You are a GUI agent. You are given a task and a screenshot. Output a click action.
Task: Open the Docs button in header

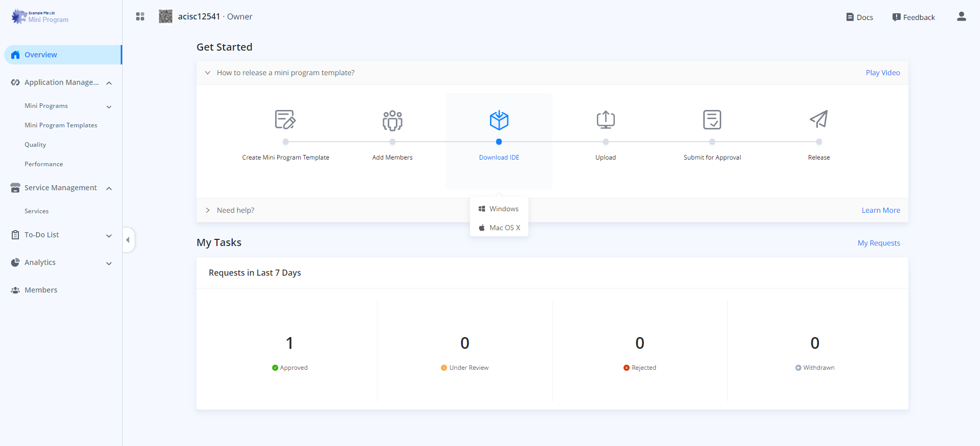pyautogui.click(x=859, y=17)
